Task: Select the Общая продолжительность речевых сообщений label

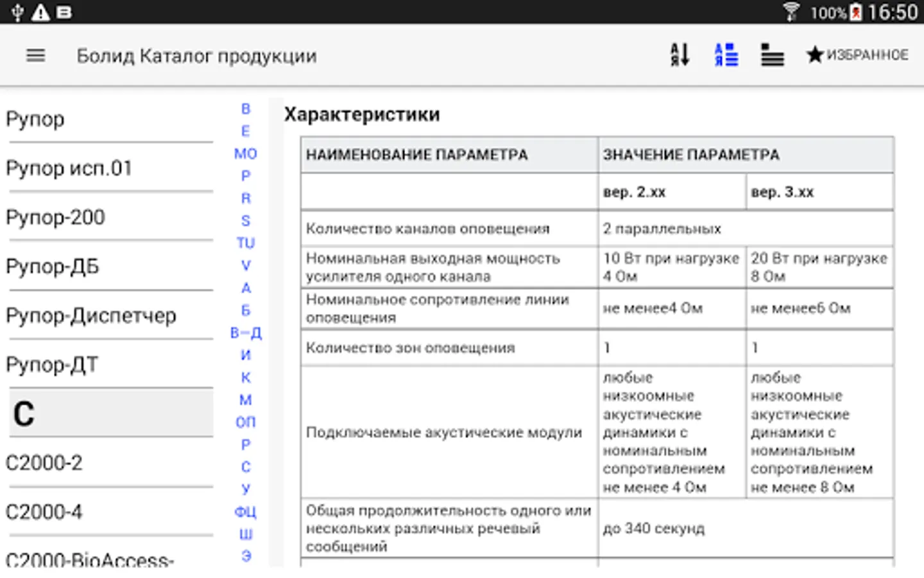Action: [449, 529]
